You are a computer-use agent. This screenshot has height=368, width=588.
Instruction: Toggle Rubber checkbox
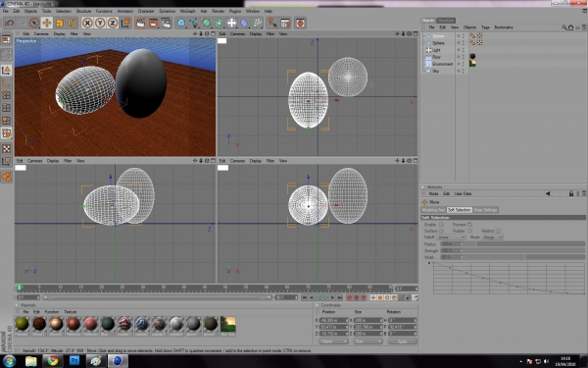point(469,231)
